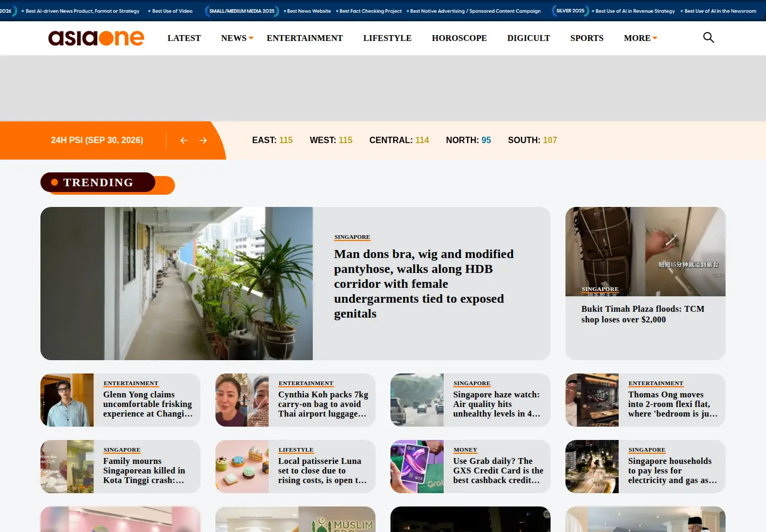The height and width of the screenshot is (532, 766).
Task: Open Bukit Timah Plaza floods article
Action: 643,314
